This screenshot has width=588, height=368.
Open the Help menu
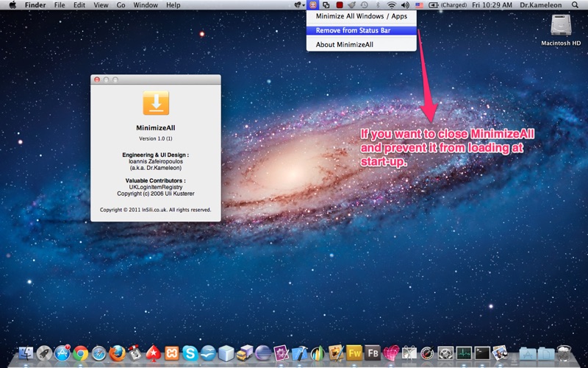173,5
